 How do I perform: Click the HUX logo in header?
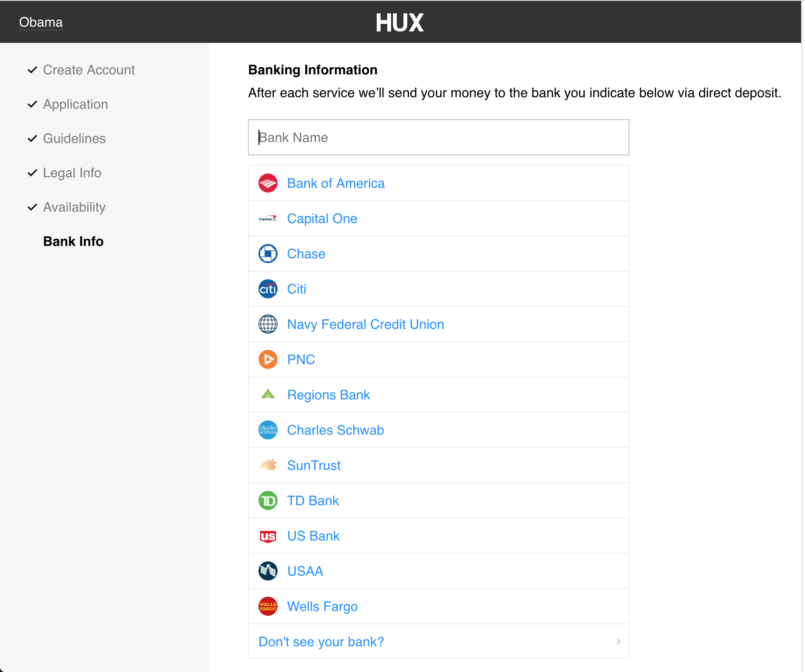point(400,22)
